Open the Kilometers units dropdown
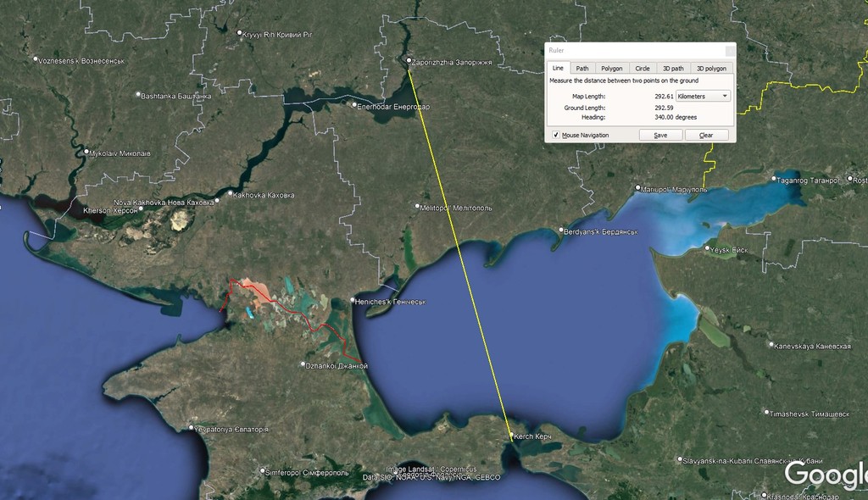Screen dimensions: 868x500 coord(703,96)
